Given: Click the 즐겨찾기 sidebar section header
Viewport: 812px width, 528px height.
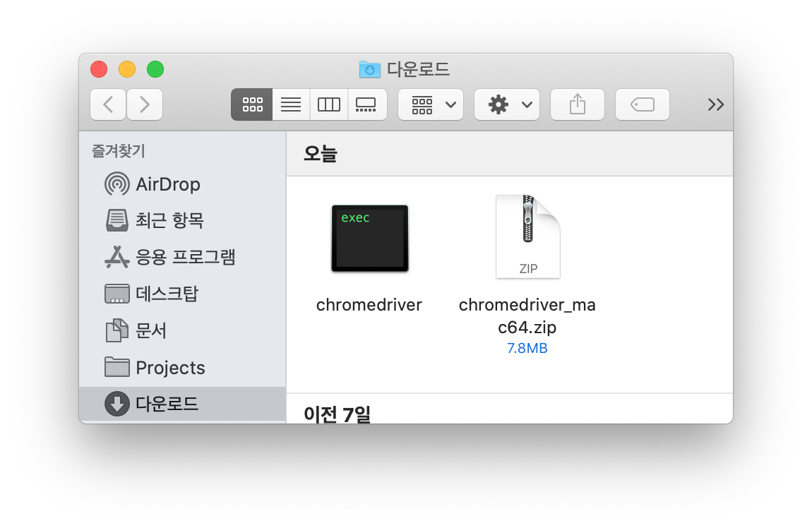Looking at the screenshot, I should [x=119, y=150].
